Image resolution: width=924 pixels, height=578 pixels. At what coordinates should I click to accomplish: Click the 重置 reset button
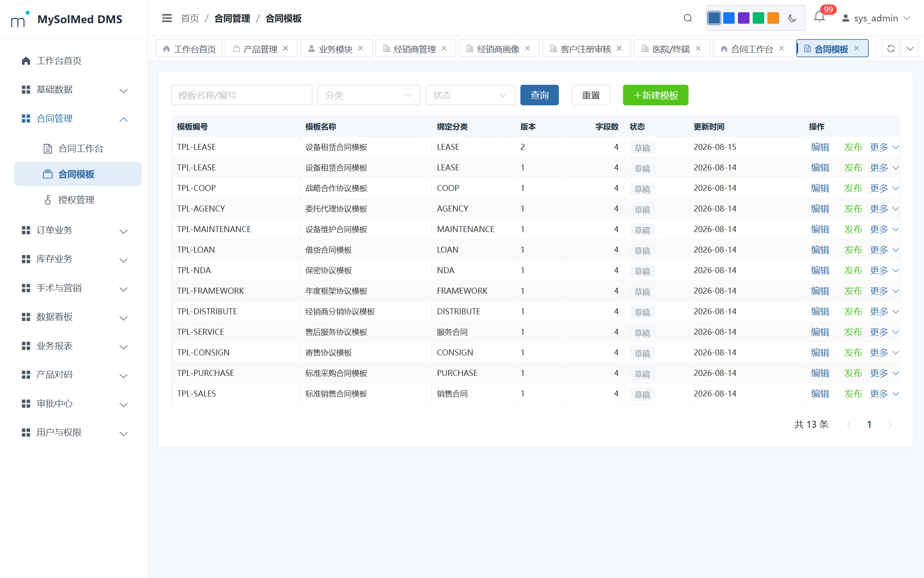coord(591,95)
